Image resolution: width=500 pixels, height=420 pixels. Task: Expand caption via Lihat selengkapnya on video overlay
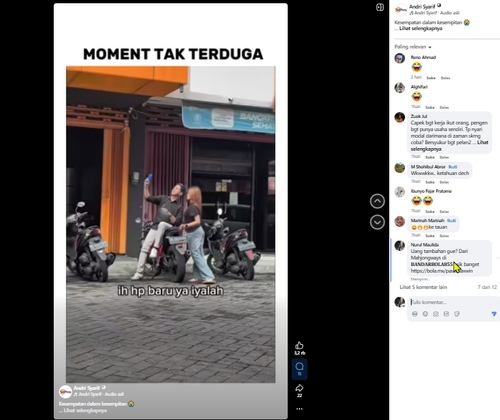[x=85, y=410]
